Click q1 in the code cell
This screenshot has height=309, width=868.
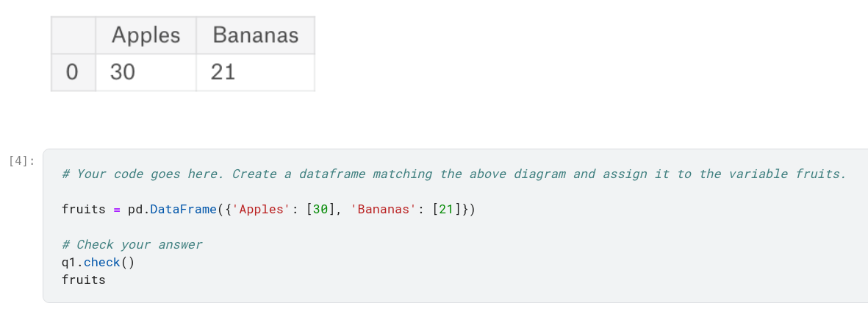point(69,263)
